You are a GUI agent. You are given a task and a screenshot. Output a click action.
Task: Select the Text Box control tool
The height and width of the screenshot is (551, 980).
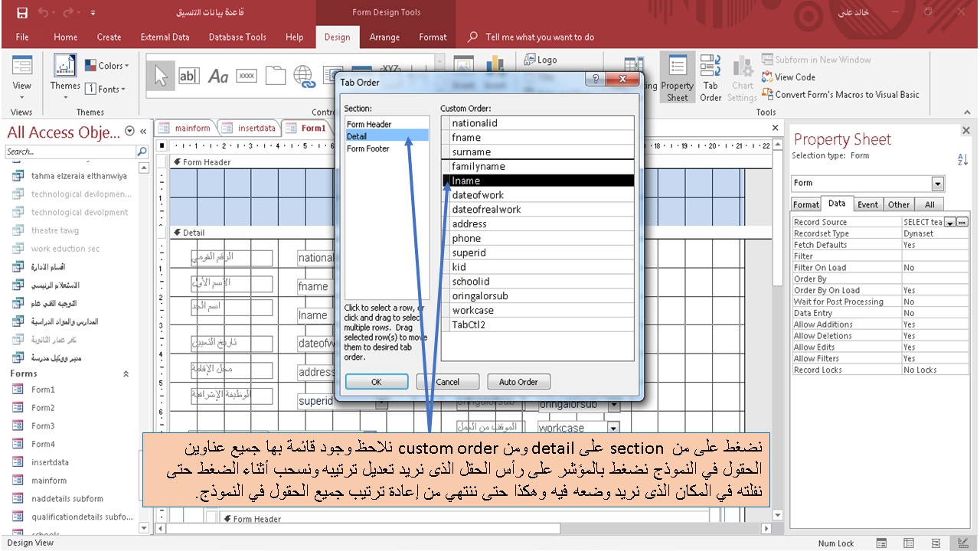click(189, 75)
